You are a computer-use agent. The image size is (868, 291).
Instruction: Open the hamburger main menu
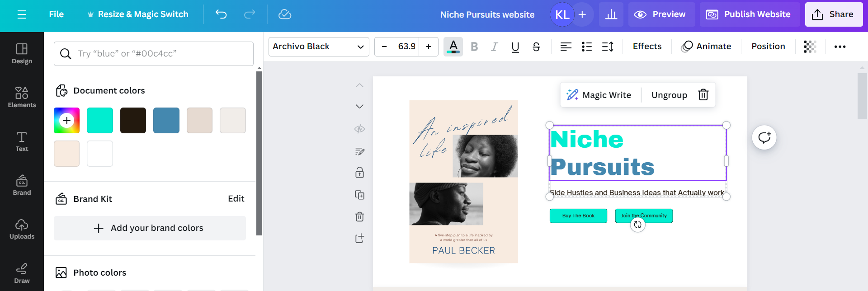click(x=22, y=14)
